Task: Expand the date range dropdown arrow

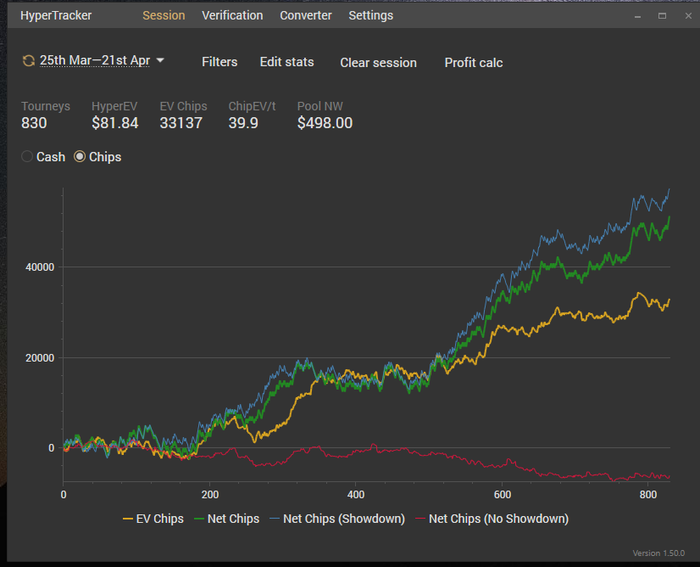Action: (x=160, y=60)
